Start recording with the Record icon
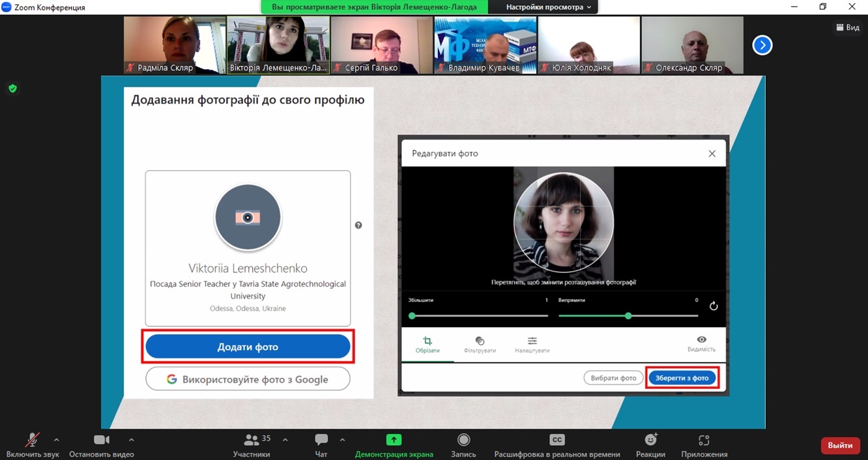Viewport: 868px width, 460px height. (463, 440)
